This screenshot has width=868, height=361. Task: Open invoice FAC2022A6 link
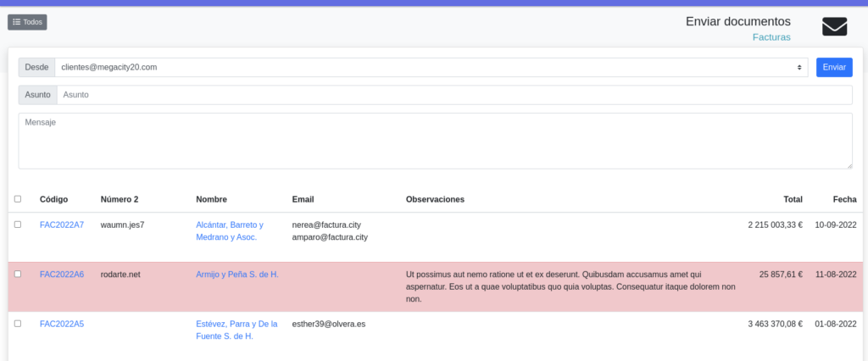click(62, 275)
